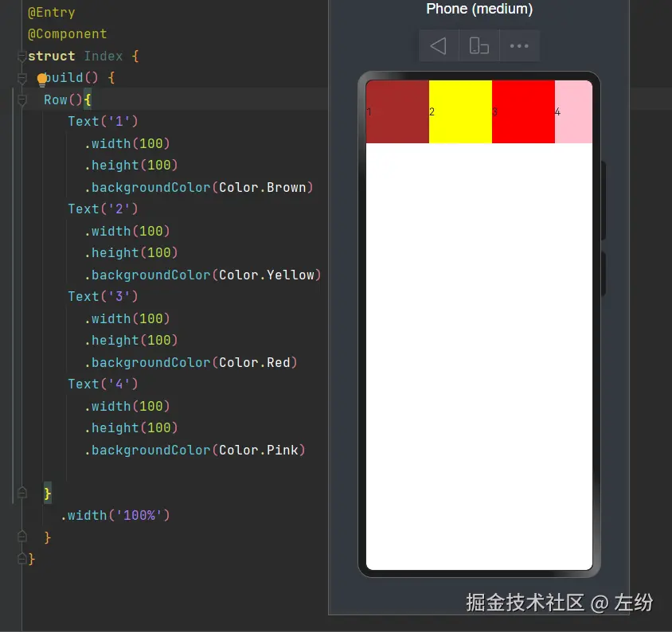672x632 pixels.
Task: Click .backgroundColor(Color.Brown) in the code
Action: pyautogui.click(x=198, y=187)
